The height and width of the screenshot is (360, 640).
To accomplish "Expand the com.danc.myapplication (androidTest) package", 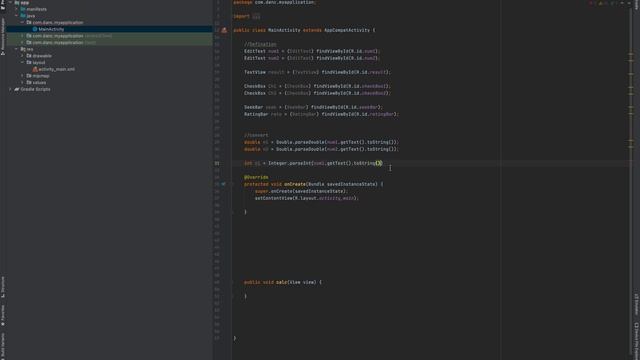I will (x=22, y=36).
